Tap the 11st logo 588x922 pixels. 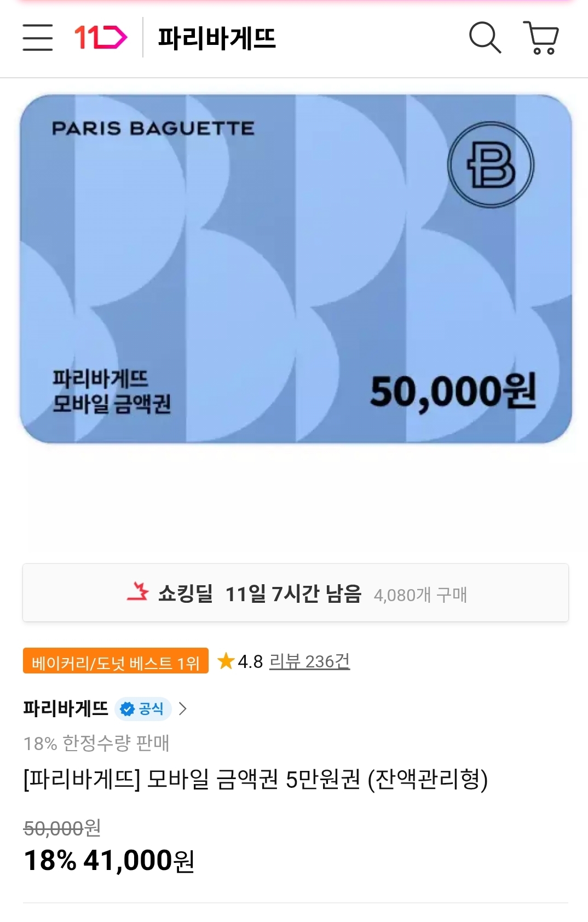point(101,38)
